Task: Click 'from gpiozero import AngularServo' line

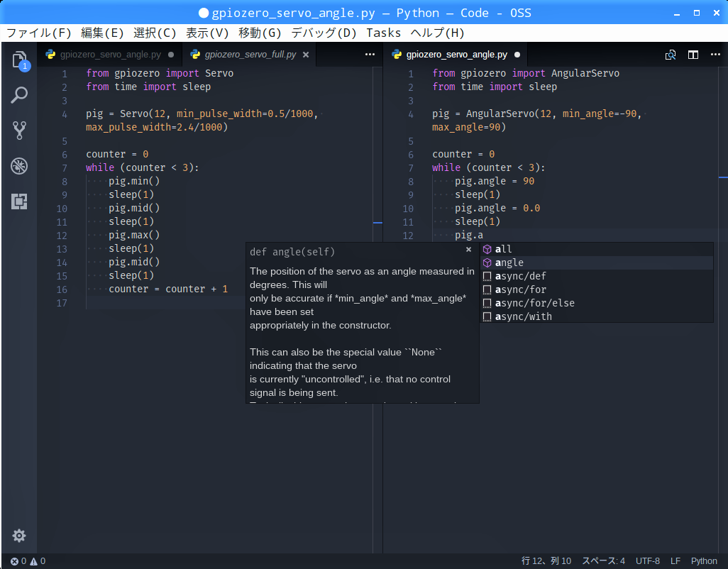Action: pyautogui.click(x=526, y=73)
